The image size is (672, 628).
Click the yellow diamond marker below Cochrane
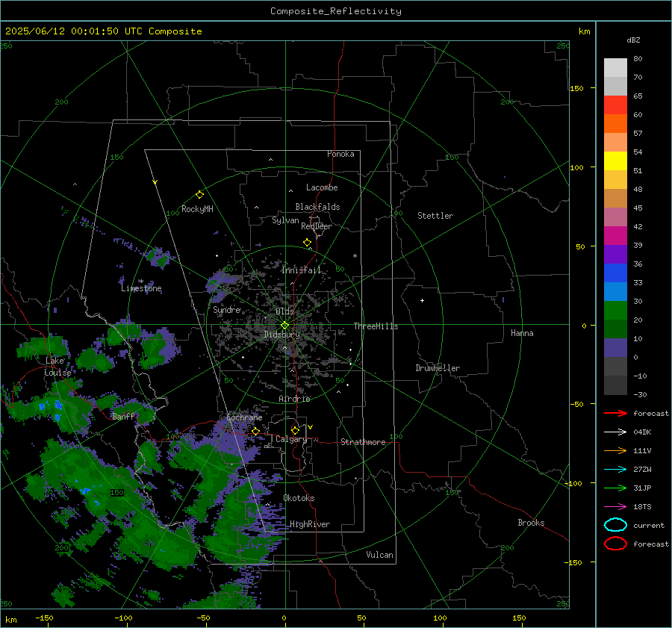click(x=255, y=431)
